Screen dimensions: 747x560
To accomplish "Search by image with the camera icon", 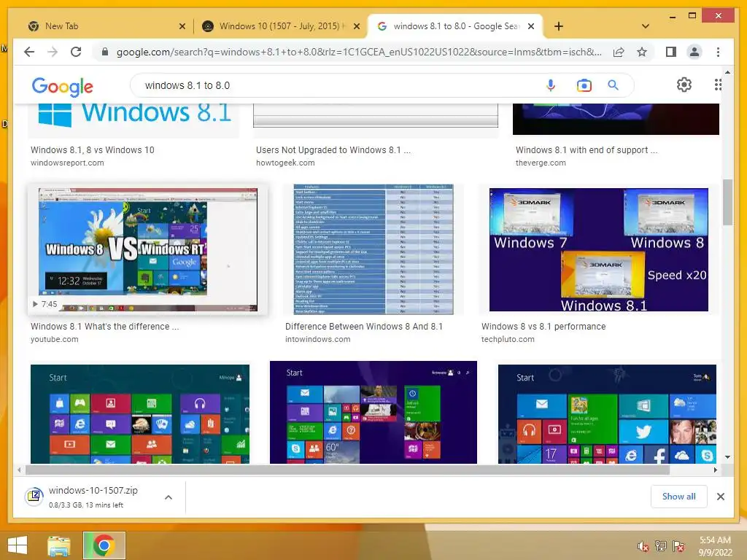I will pyautogui.click(x=584, y=85).
